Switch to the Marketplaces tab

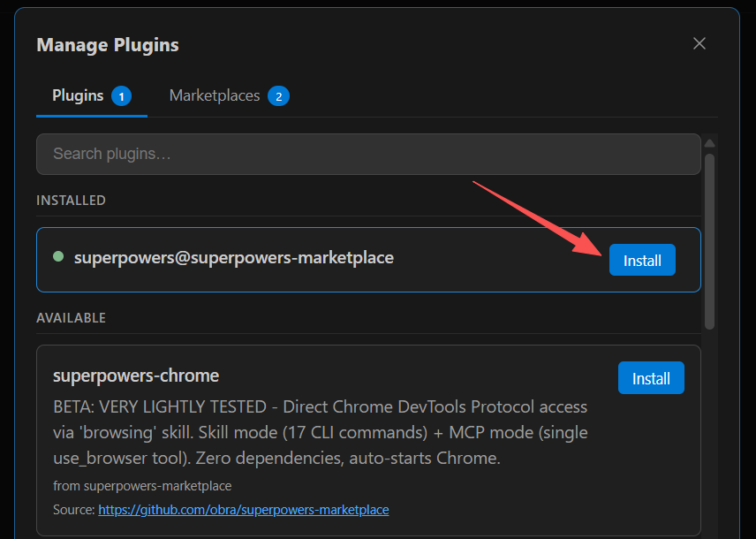coord(215,95)
